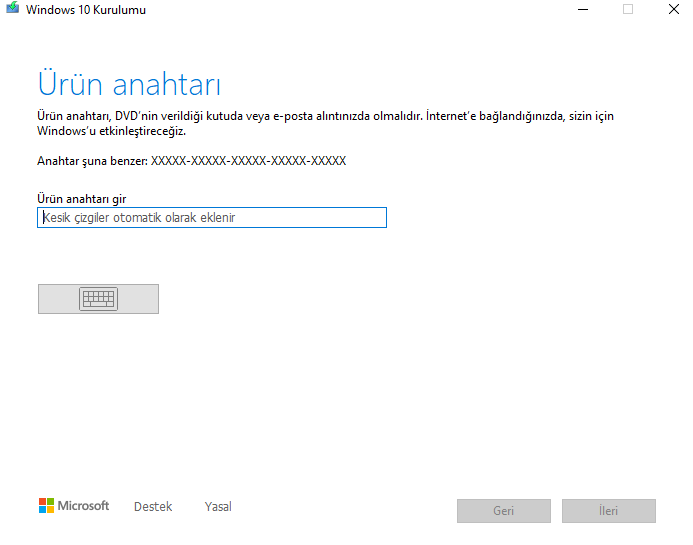Focus the Ürün anahtarı gir input field
Viewport: 693px width, 545px height.
point(212,217)
